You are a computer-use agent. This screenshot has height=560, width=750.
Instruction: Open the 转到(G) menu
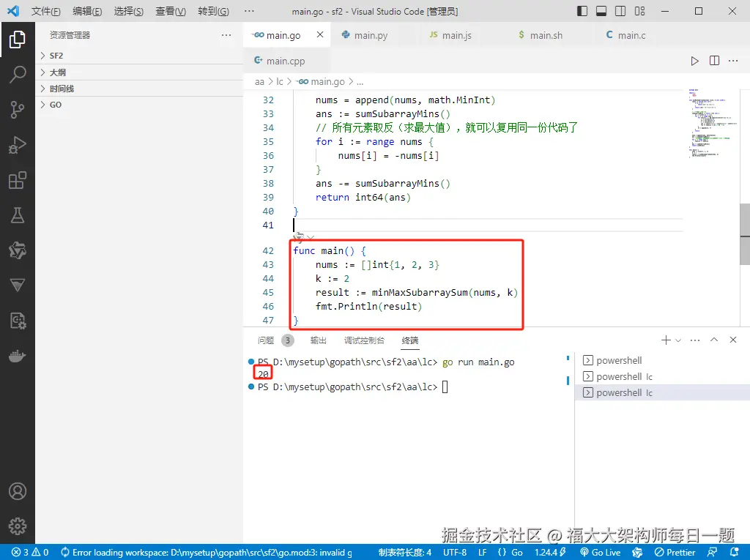click(213, 11)
